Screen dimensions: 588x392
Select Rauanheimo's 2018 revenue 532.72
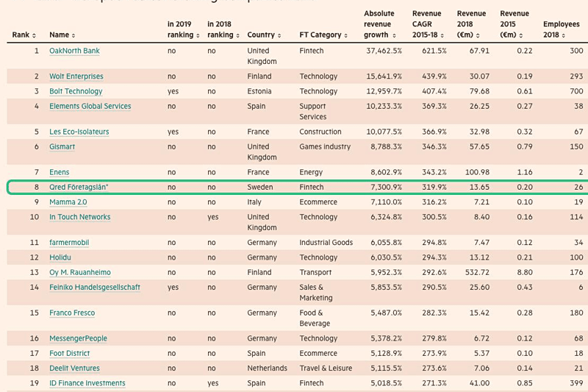(x=477, y=272)
